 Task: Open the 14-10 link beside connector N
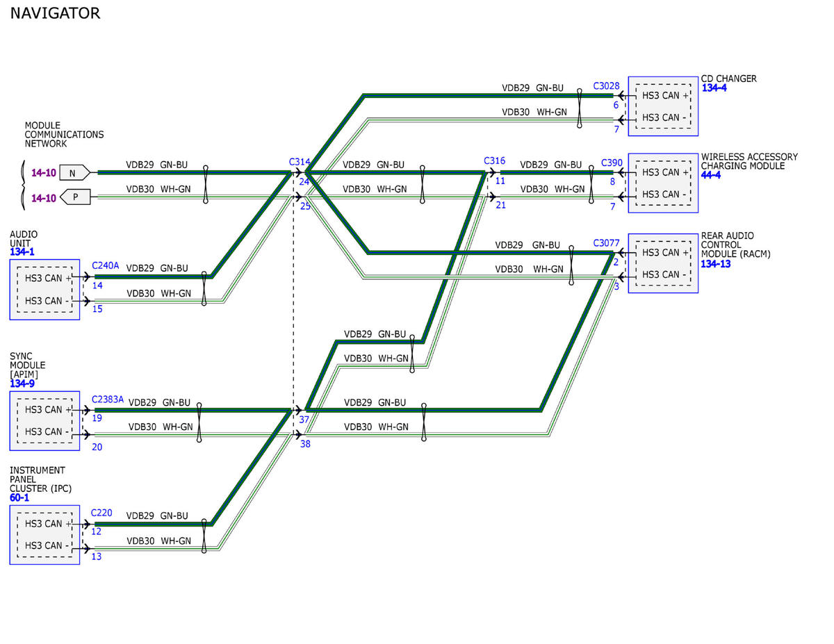(44, 172)
